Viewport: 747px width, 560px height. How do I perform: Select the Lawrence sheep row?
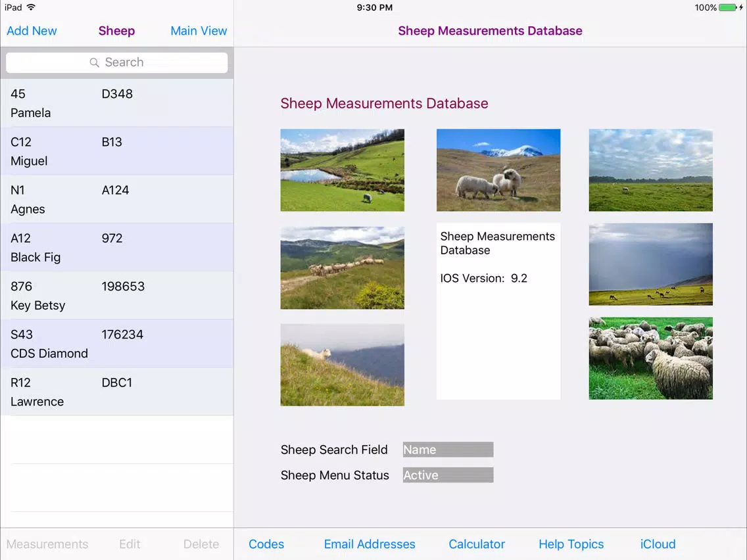(117, 392)
